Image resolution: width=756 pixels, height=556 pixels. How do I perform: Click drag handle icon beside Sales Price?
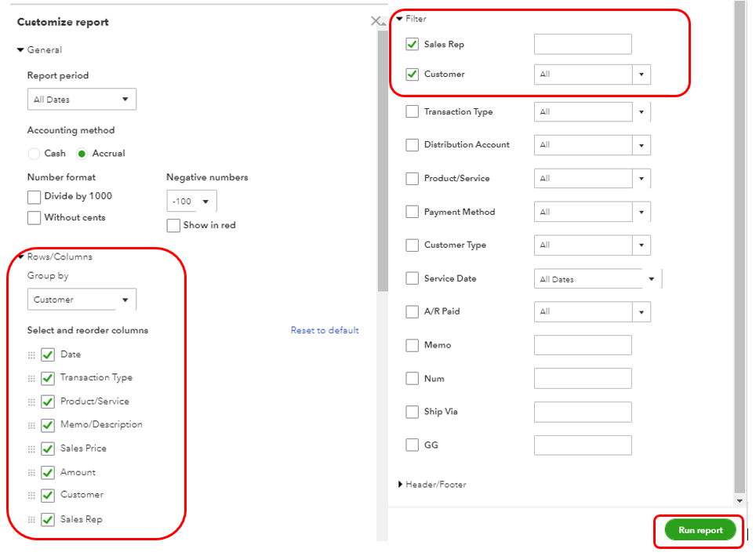(32, 449)
